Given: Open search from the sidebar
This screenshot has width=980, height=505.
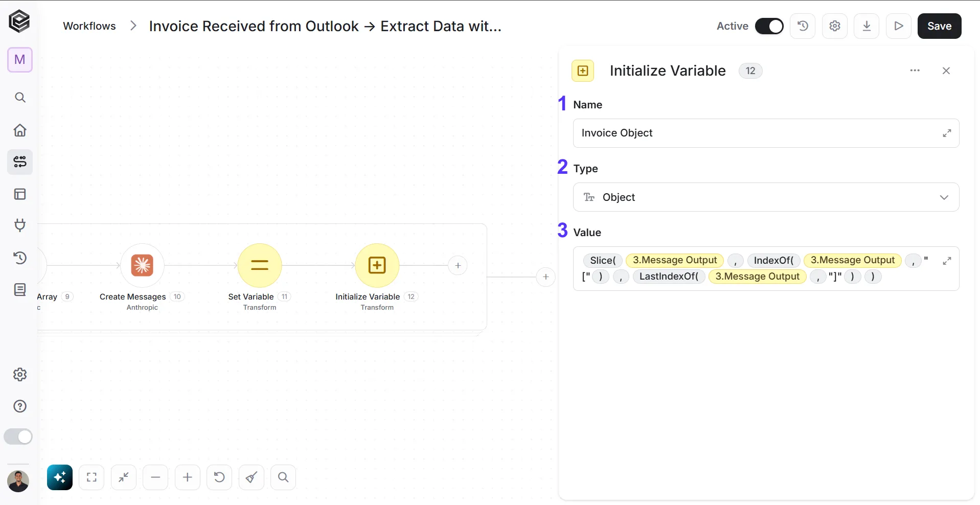Looking at the screenshot, I should tap(20, 97).
